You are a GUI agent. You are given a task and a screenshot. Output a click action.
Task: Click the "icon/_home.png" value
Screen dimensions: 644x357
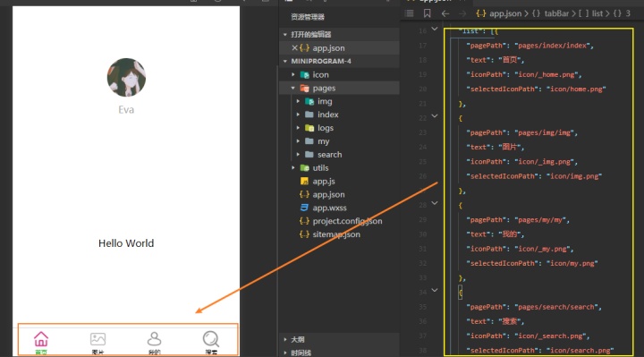(x=546, y=75)
